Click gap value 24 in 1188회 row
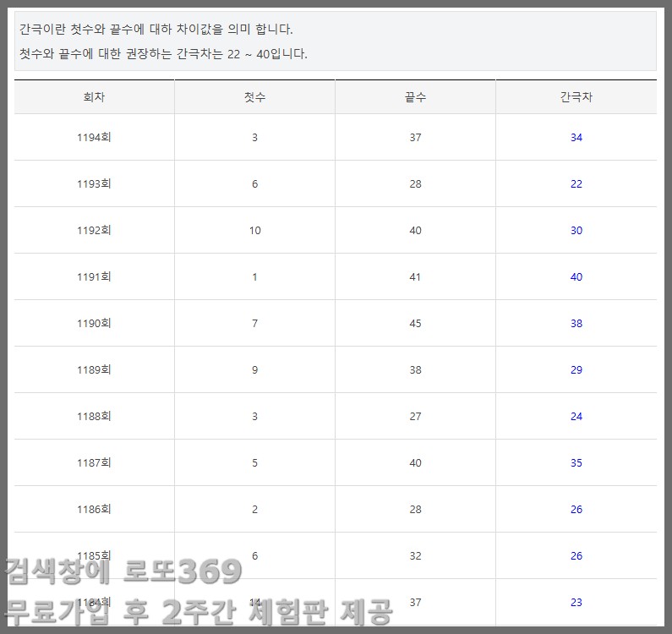The height and width of the screenshot is (634, 672). 576,417
